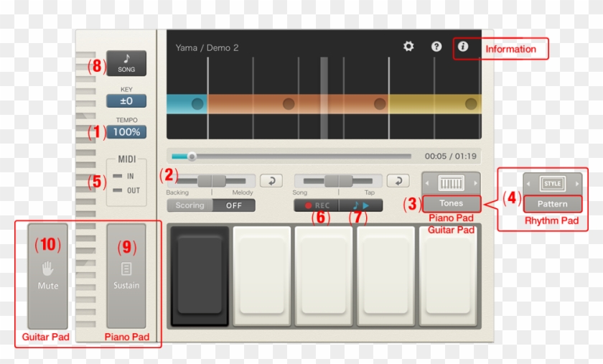Start recording with the REC button
The width and height of the screenshot is (603, 364).
point(317,205)
